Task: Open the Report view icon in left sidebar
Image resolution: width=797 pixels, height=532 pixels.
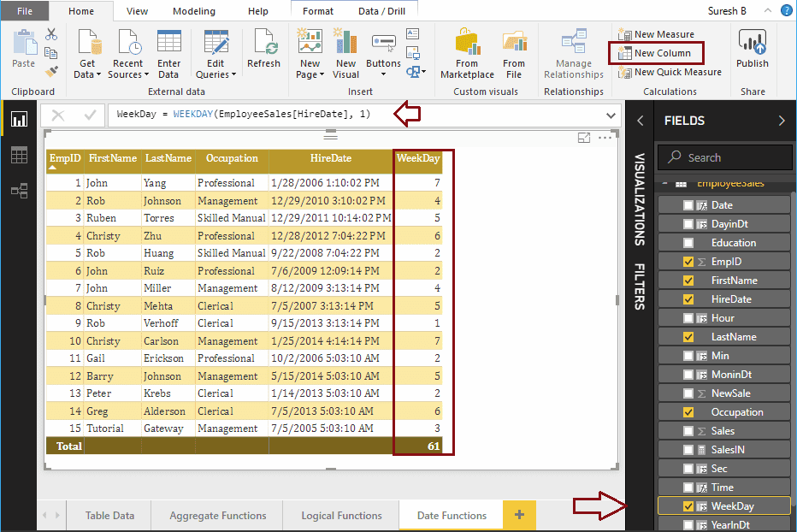Action: coord(18,120)
